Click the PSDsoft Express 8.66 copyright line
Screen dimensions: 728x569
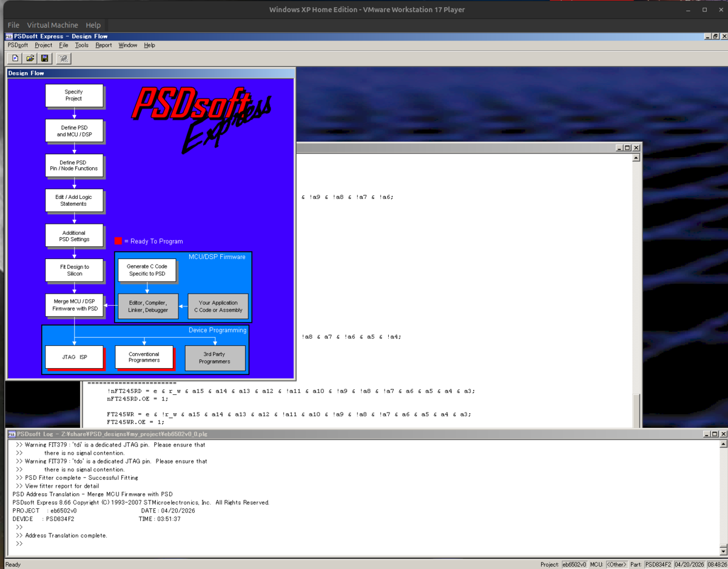coord(141,503)
